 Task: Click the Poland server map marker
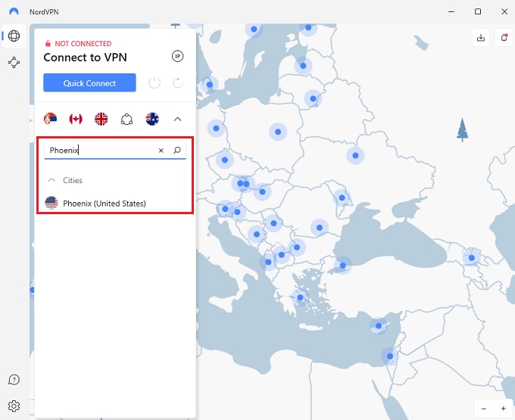click(x=278, y=132)
